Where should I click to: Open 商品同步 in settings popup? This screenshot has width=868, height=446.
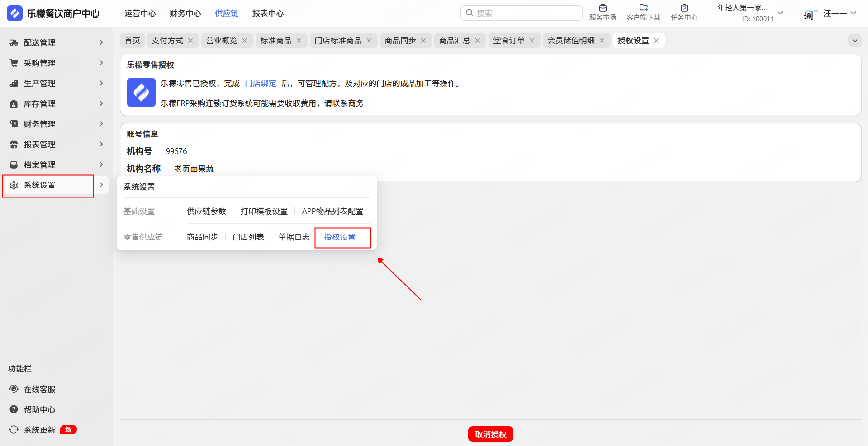pos(202,237)
